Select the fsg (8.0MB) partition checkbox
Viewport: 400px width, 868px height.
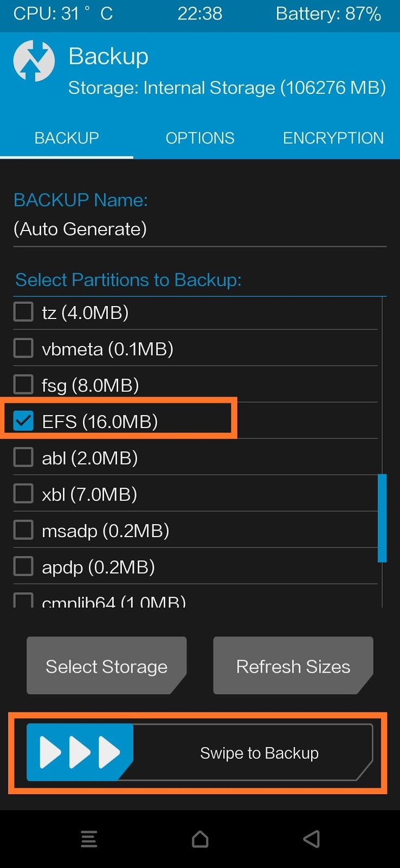(x=23, y=385)
